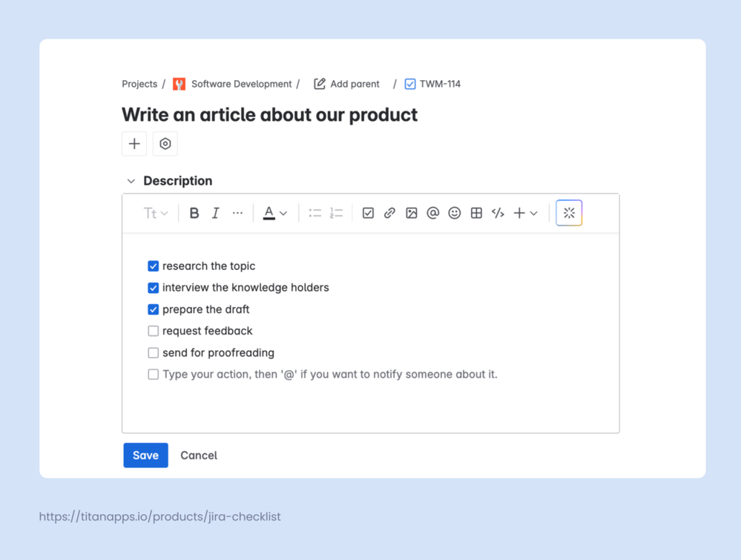Open the more formatting options menu

pos(238,213)
